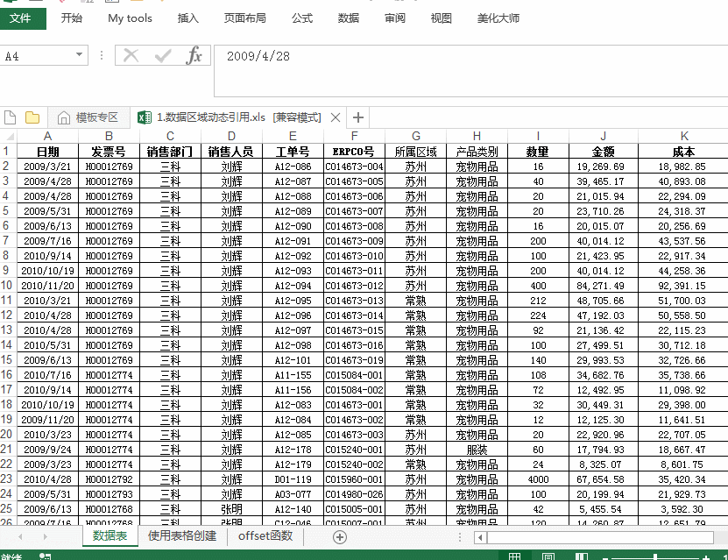Screen dimensions: 728x560
Task: Select column F header
Action: tap(354, 136)
